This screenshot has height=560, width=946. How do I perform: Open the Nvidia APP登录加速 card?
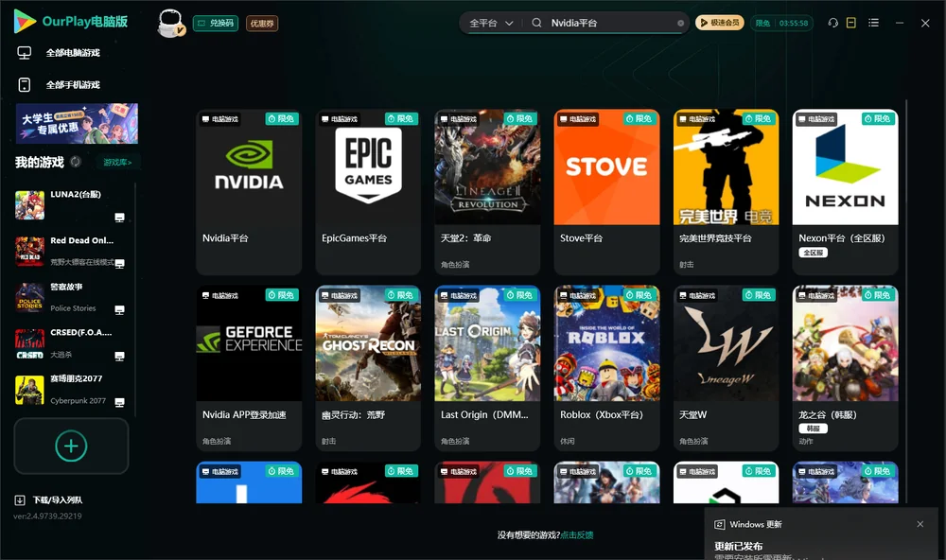pyautogui.click(x=249, y=368)
